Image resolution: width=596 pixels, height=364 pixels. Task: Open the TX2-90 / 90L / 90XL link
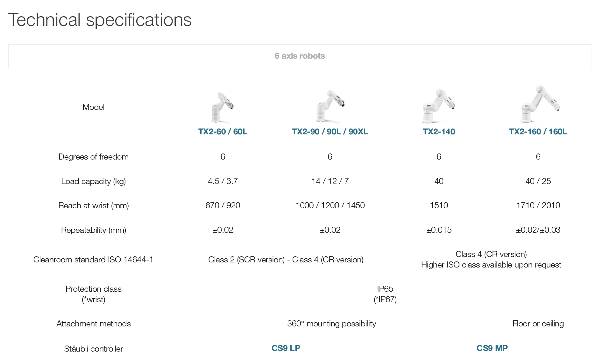330,132
